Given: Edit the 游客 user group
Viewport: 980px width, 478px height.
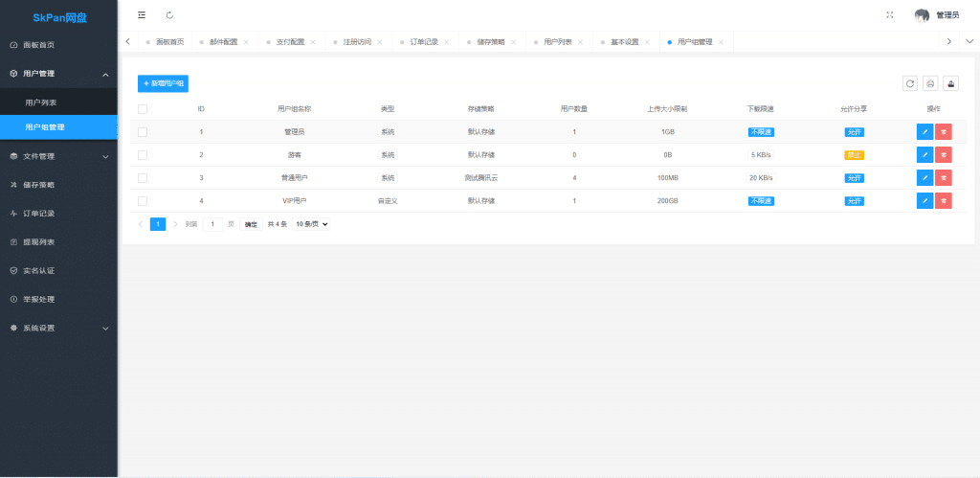Looking at the screenshot, I should 925,154.
